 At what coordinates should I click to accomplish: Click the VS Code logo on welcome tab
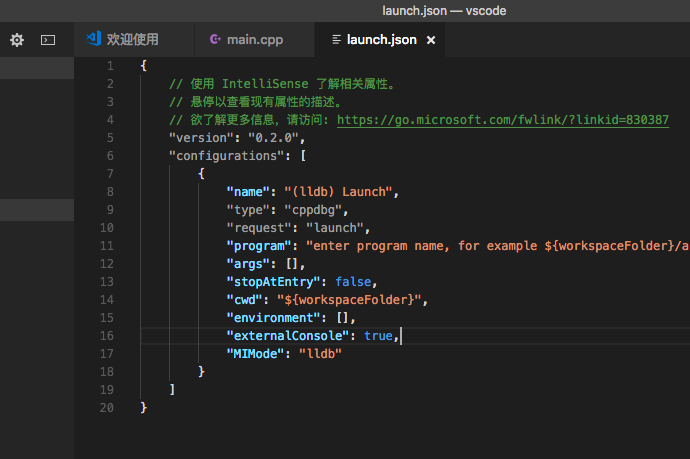click(94, 40)
